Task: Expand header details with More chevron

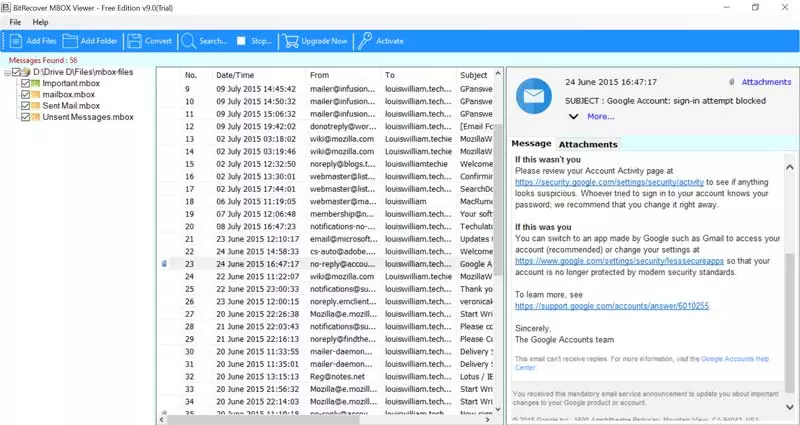Action: tap(577, 116)
